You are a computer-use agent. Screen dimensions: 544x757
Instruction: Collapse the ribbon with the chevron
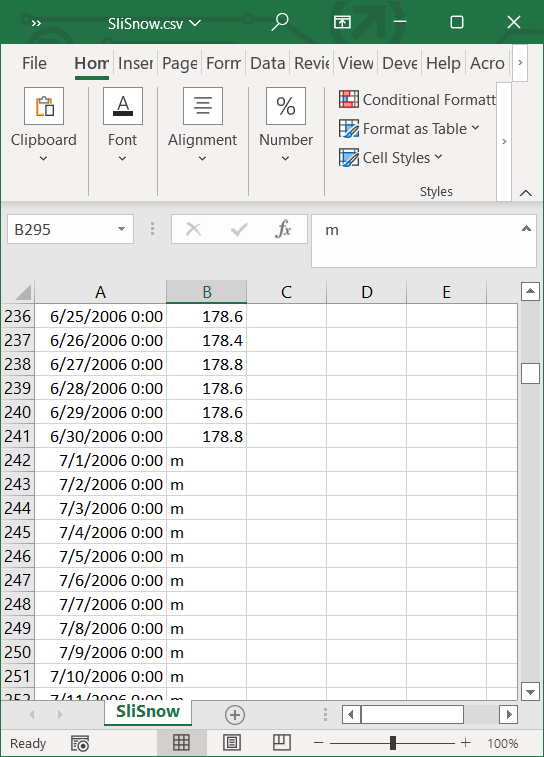tap(526, 193)
